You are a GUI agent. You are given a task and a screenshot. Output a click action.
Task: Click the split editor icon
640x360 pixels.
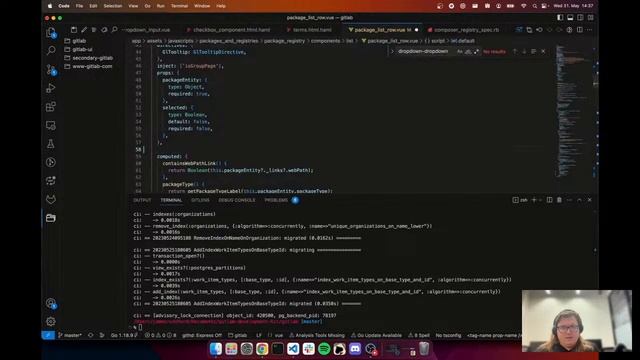pyautogui.click(x=580, y=30)
